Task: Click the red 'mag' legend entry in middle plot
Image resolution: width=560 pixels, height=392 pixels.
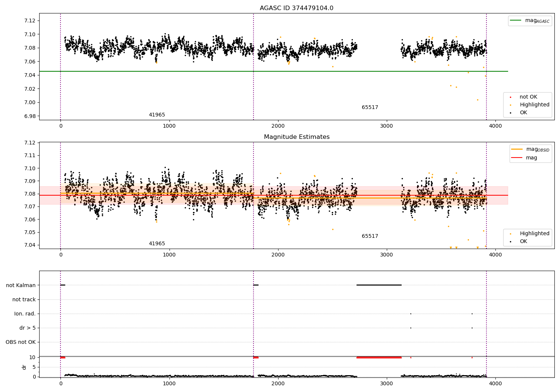Action: click(x=531, y=158)
